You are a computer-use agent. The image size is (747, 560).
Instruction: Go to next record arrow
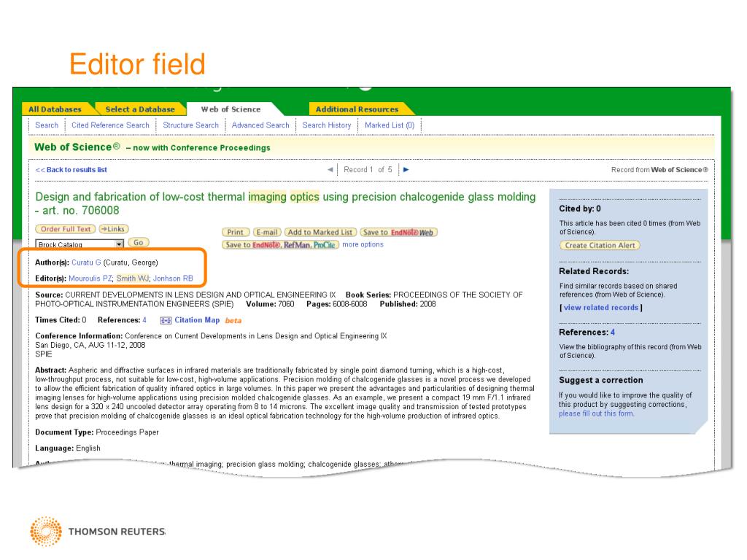[406, 169]
